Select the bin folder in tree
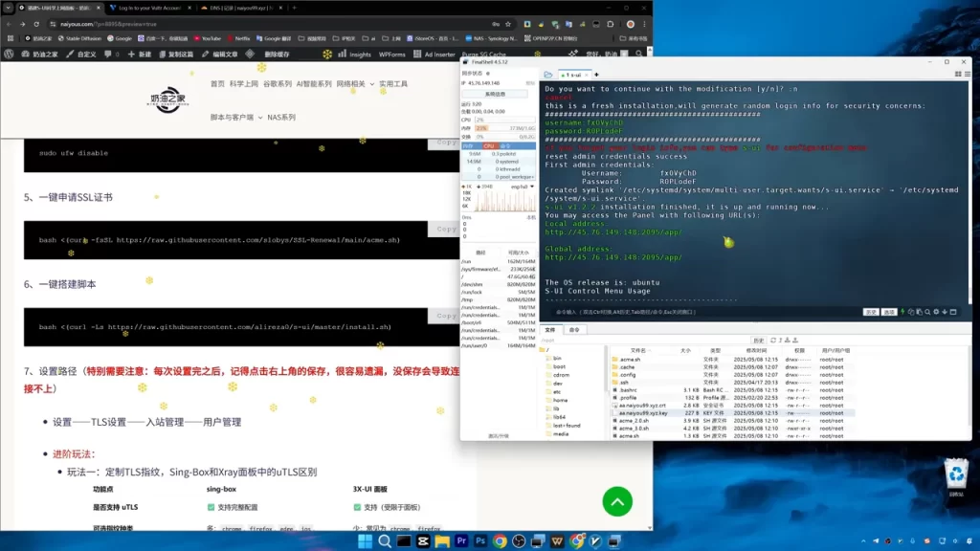 556,359
